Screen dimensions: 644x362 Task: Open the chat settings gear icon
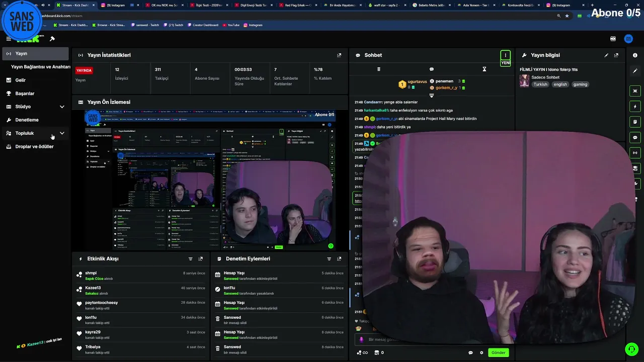(x=481, y=352)
